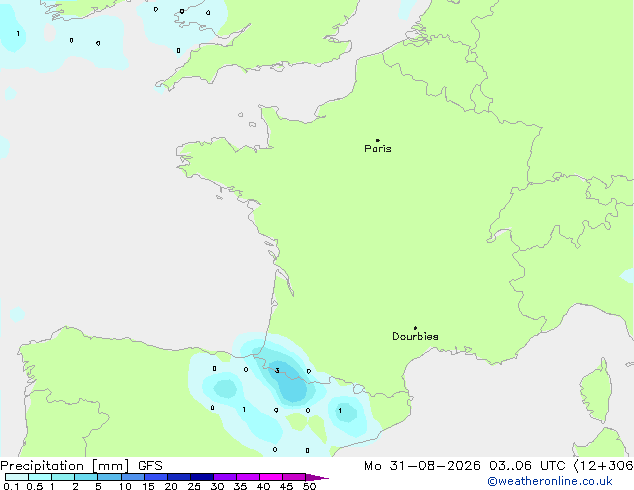Open the weatheronline.co.uk copyright link
The image size is (634, 490).
click(x=550, y=481)
